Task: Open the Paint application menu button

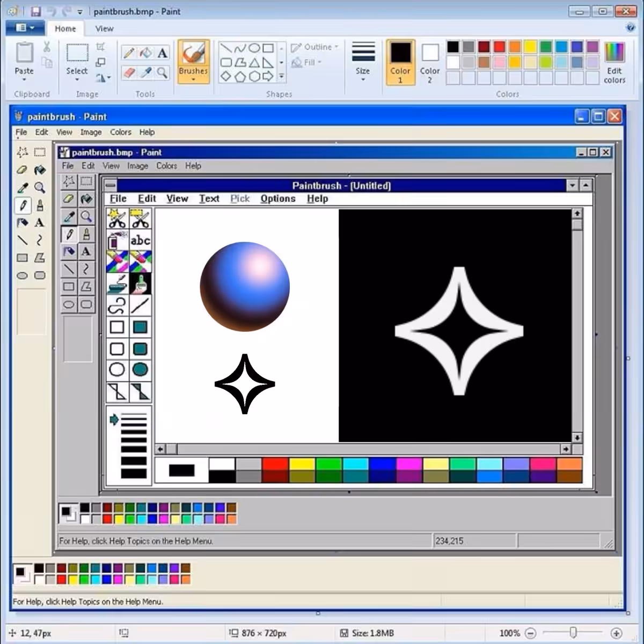Action: [x=25, y=28]
